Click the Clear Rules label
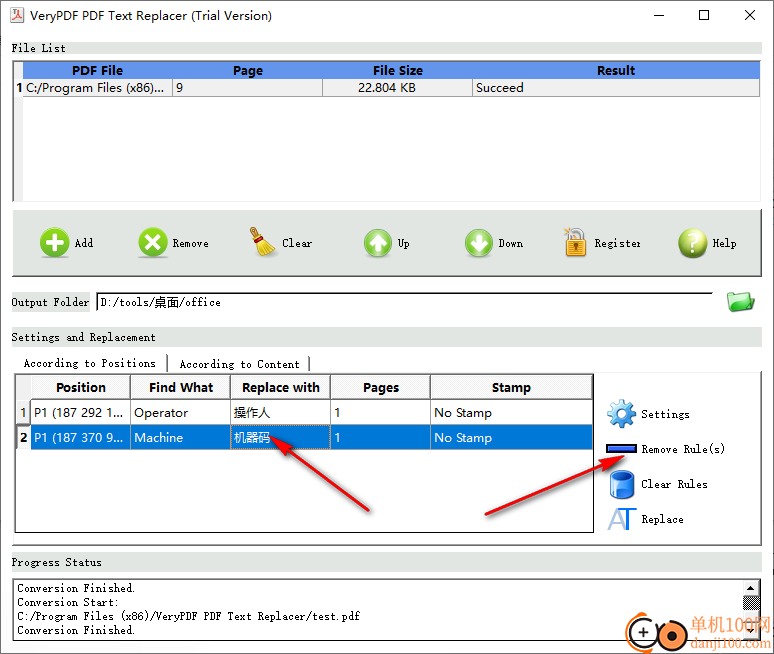This screenshot has width=774, height=654. pos(674,484)
